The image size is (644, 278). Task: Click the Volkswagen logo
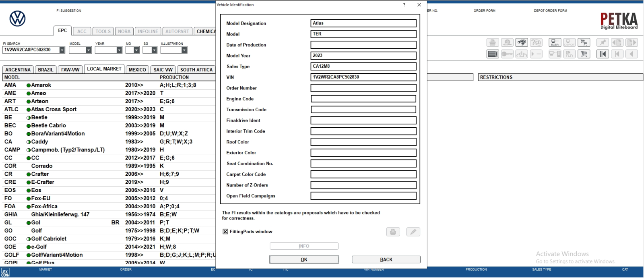(18, 19)
